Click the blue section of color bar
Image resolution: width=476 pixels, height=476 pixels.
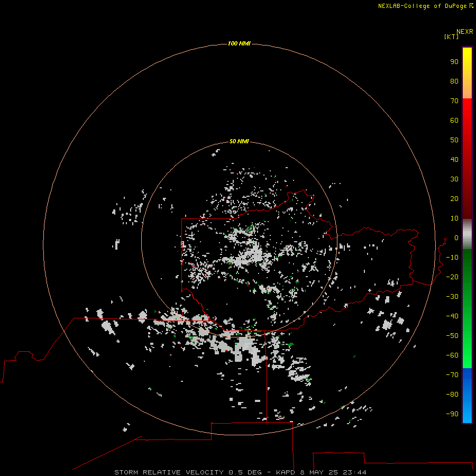[x=467, y=396]
